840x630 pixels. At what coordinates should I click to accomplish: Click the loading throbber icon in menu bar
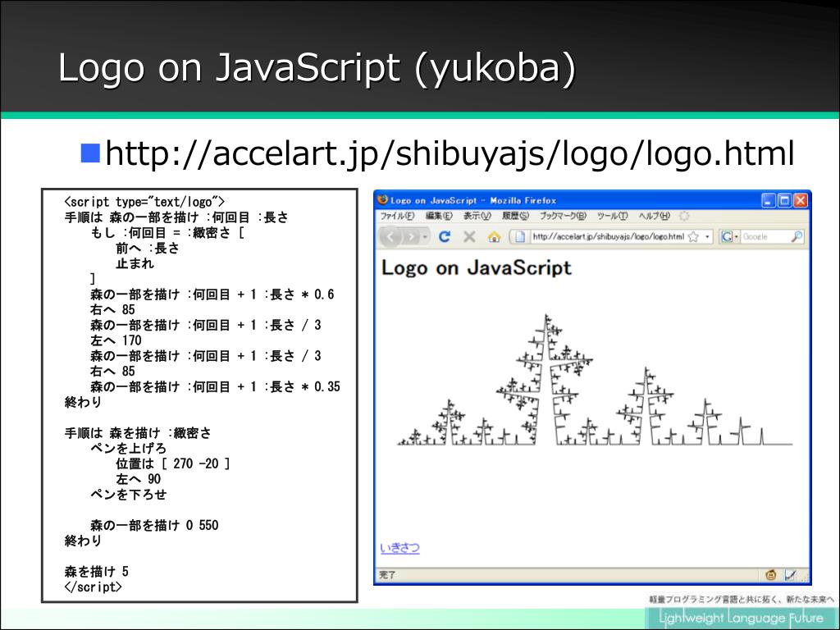[x=684, y=216]
